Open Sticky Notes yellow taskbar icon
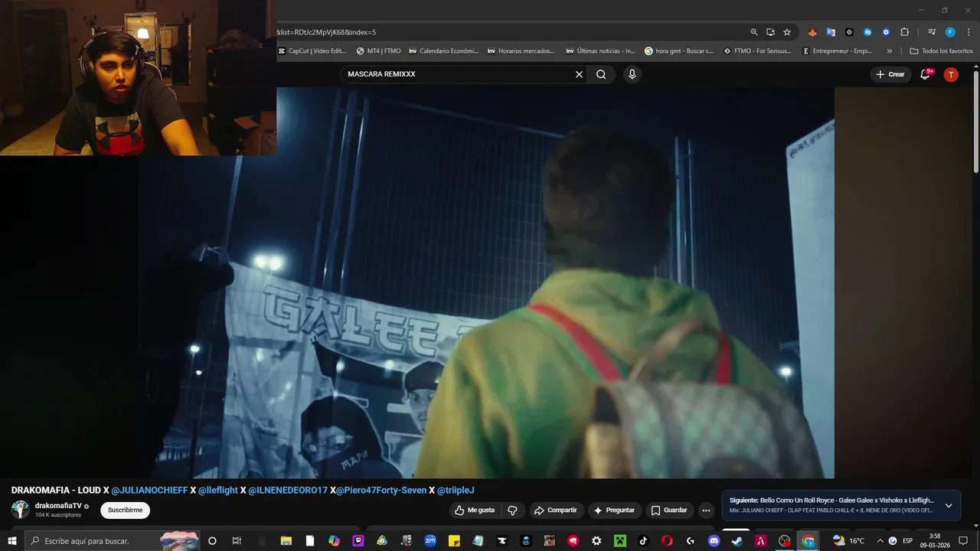Viewport: 980px width, 551px height. coord(454,541)
